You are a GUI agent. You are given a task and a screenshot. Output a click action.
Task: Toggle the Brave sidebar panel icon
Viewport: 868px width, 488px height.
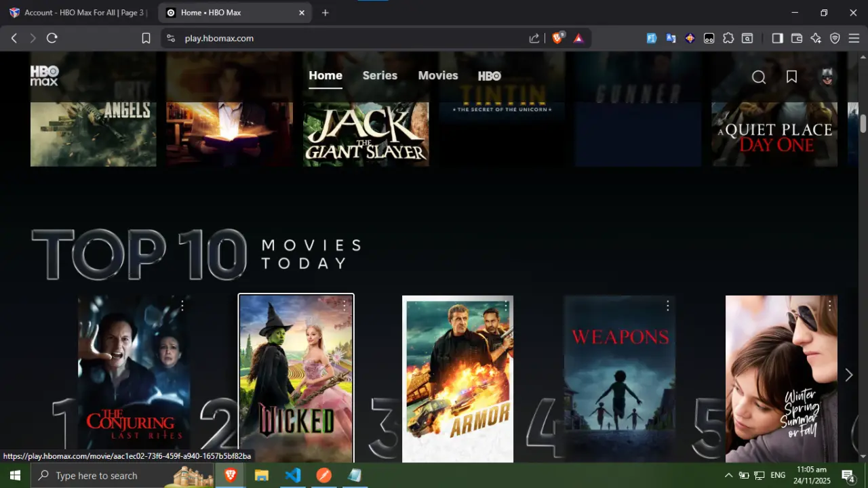778,39
